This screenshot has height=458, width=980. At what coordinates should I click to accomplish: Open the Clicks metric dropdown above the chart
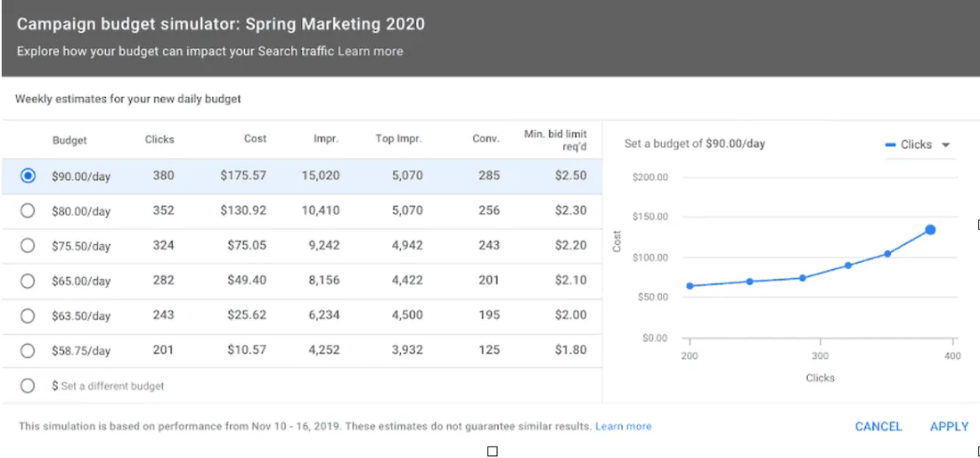click(x=919, y=145)
